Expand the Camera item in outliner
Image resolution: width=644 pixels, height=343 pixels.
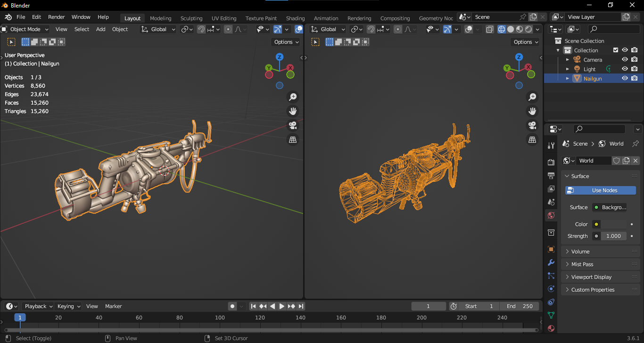point(568,60)
